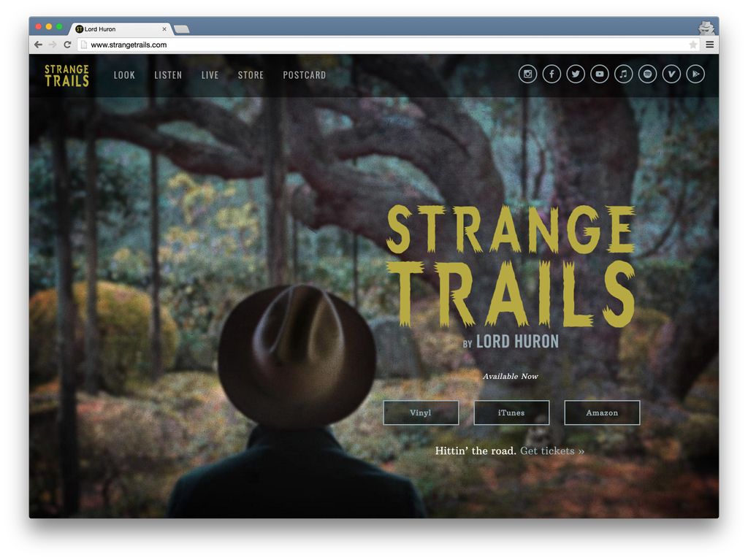The image size is (748, 560).
Task: Click the browser back arrow
Action: (38, 45)
